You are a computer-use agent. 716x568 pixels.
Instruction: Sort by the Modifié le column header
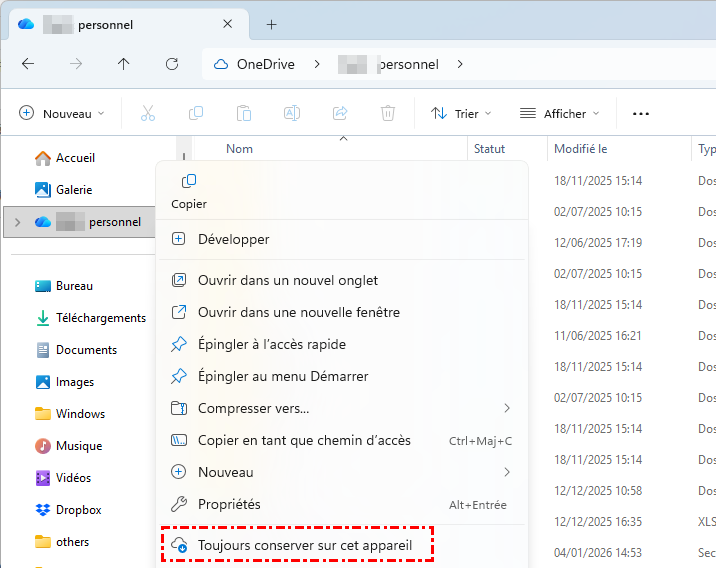tap(581, 149)
